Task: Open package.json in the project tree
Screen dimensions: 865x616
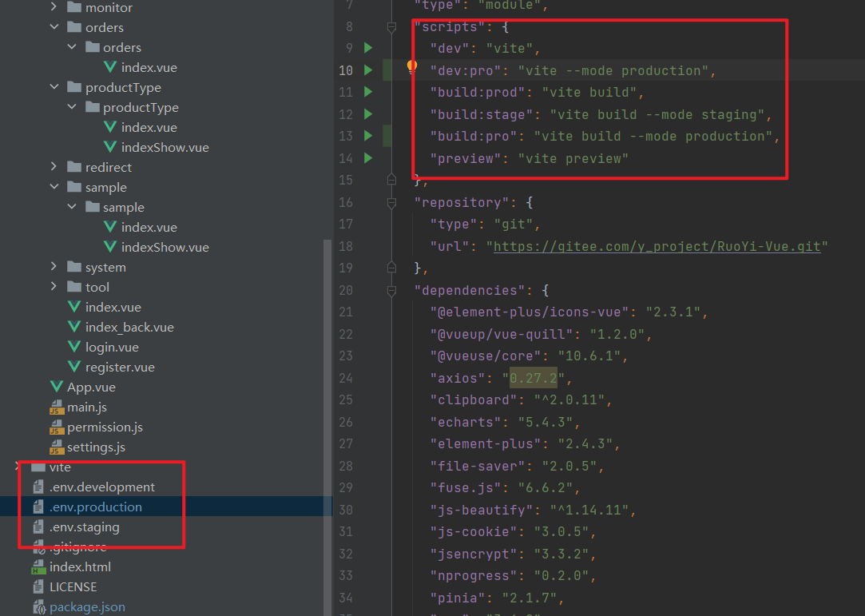Action: point(87,607)
